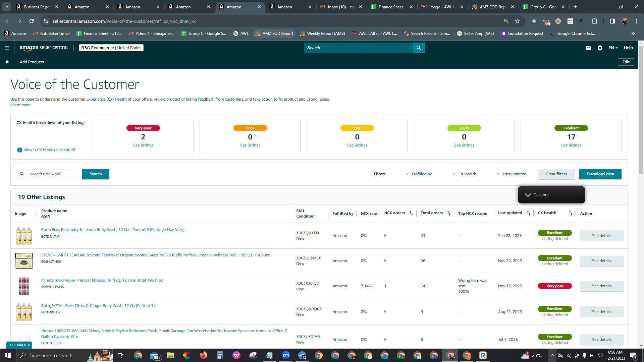This screenshot has height=362, width=644.
Task: Click the browser address bar URL
Action: tap(124, 21)
